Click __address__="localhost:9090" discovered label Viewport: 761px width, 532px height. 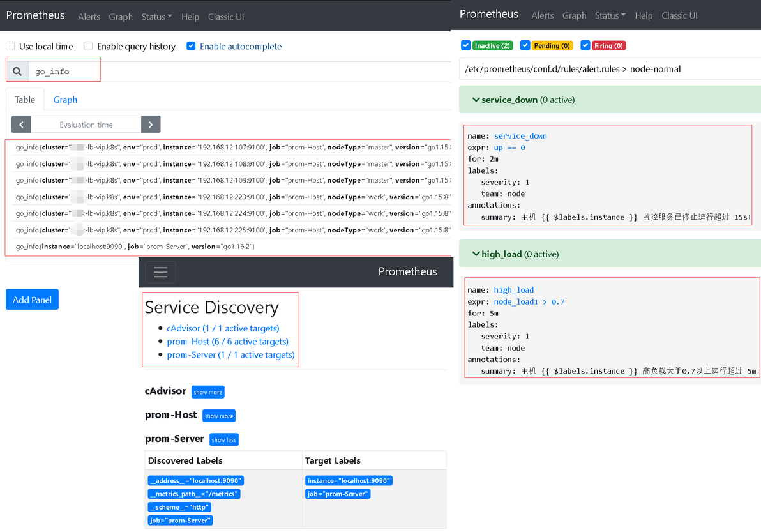[195, 480]
